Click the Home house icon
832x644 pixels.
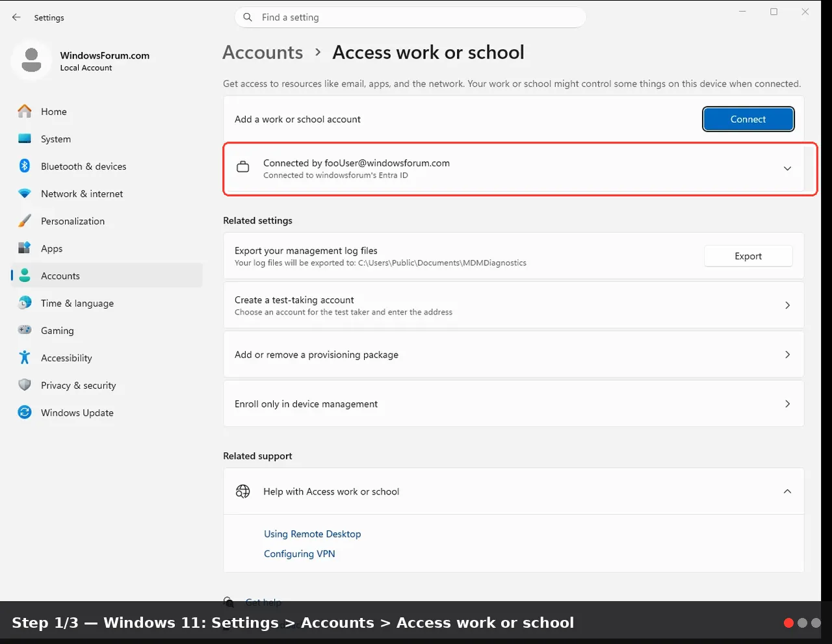point(25,112)
